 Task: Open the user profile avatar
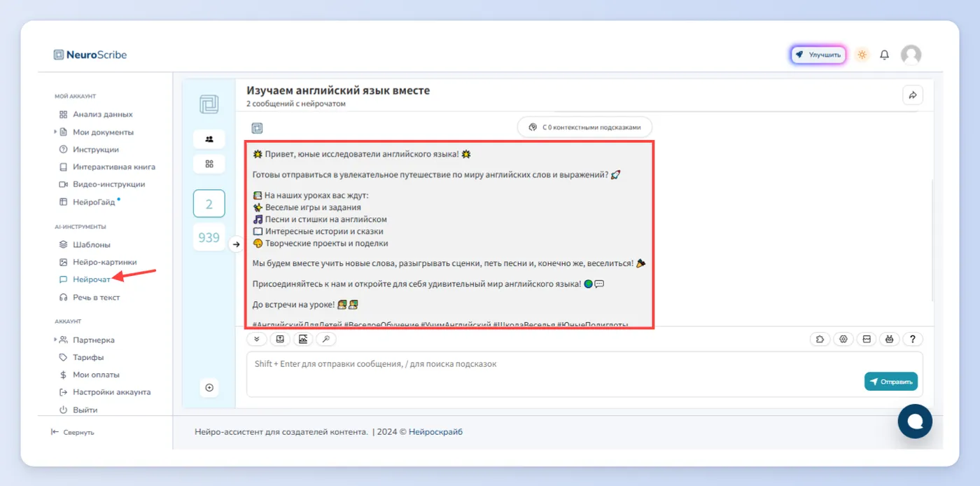[x=911, y=55]
